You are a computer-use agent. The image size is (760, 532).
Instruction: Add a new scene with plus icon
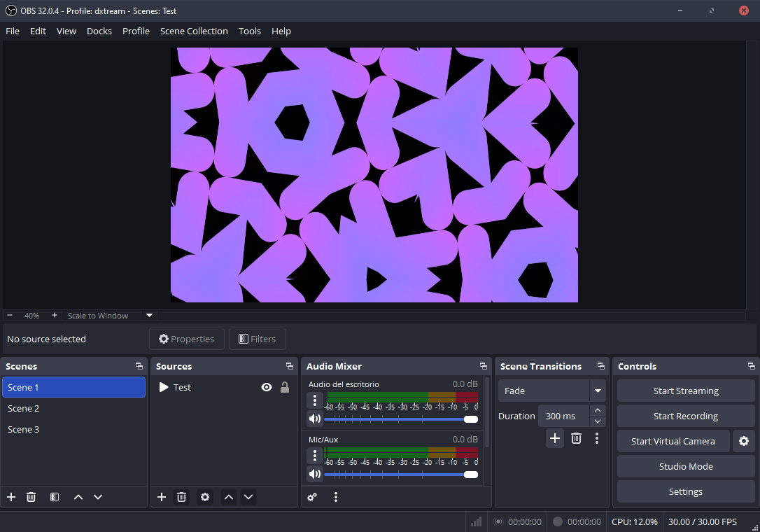click(x=11, y=497)
